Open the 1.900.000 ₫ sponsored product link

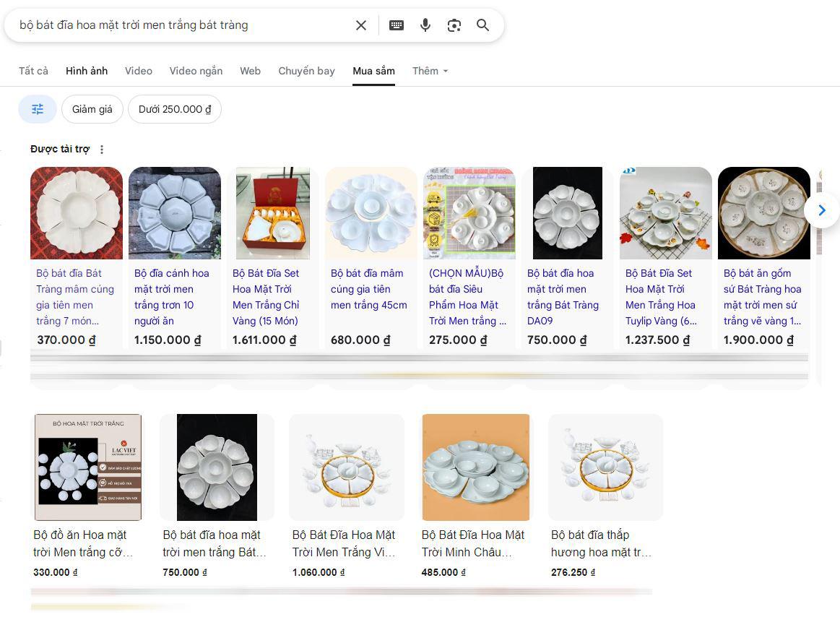pos(763,296)
